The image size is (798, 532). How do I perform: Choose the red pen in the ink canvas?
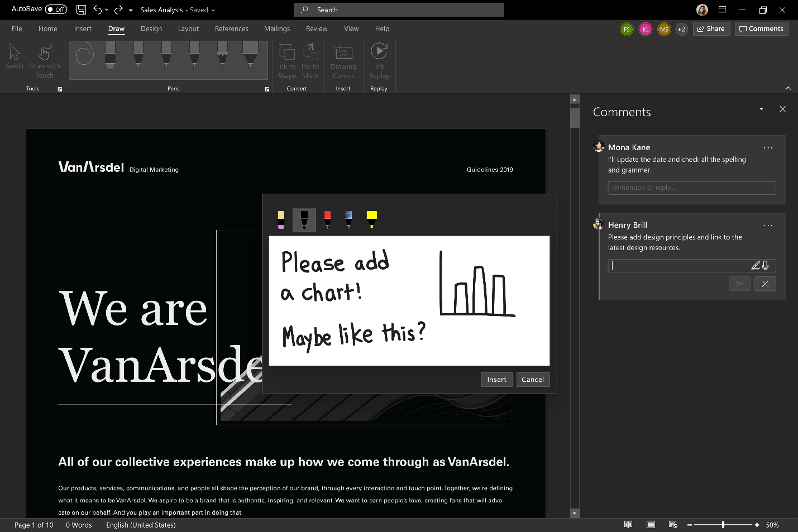coord(327,219)
